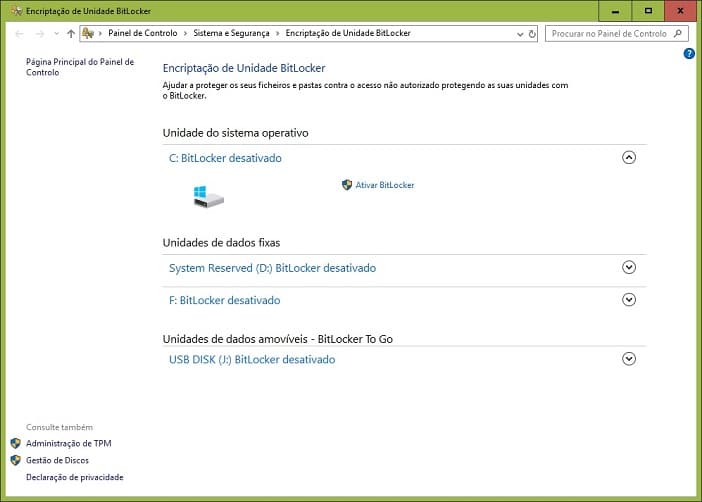Expand the address bar history dropdown

[x=520, y=34]
